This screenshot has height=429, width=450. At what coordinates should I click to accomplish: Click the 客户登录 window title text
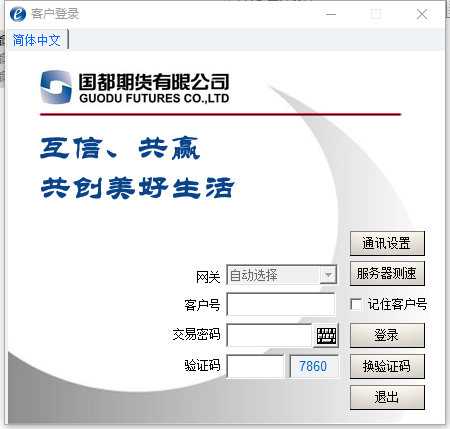click(x=55, y=14)
